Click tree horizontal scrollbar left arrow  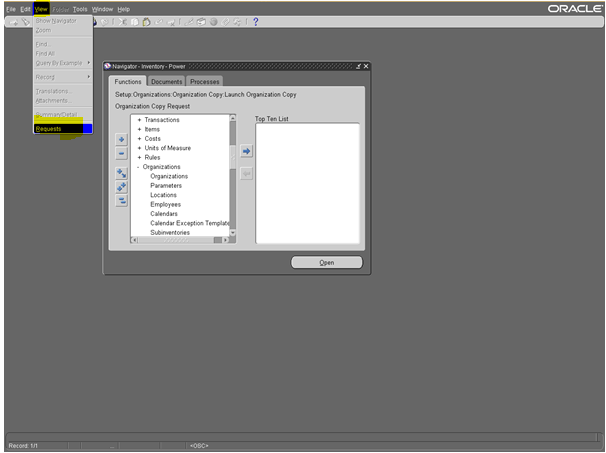pyautogui.click(x=134, y=240)
